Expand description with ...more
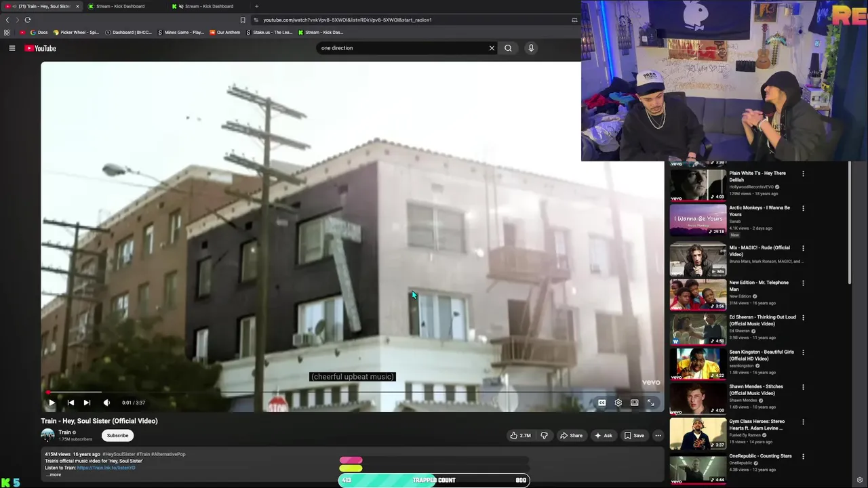Viewport: 868px width, 488px height. [54, 474]
